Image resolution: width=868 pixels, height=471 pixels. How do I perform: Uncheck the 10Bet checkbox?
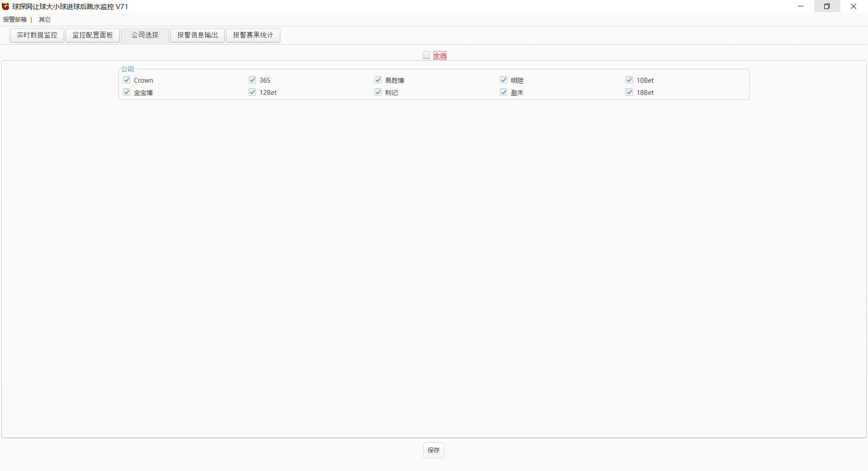tap(629, 80)
